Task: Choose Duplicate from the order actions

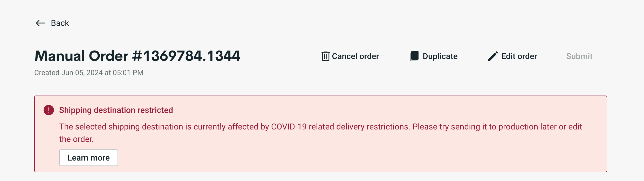Action: coord(440,56)
